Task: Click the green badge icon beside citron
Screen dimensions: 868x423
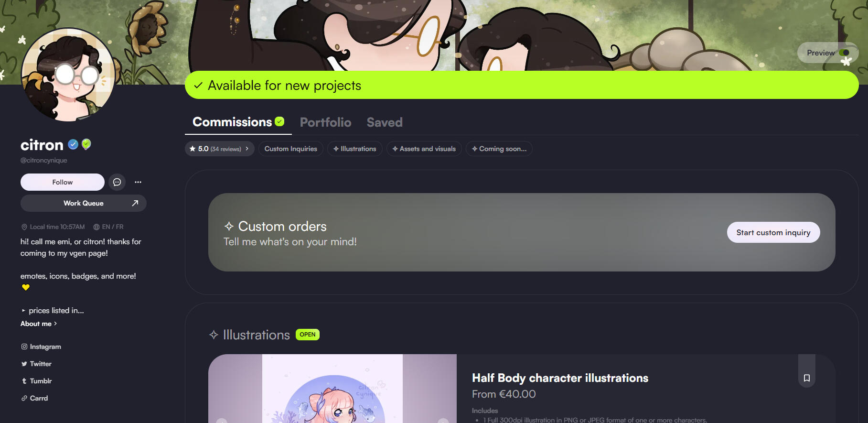Action: click(x=86, y=144)
